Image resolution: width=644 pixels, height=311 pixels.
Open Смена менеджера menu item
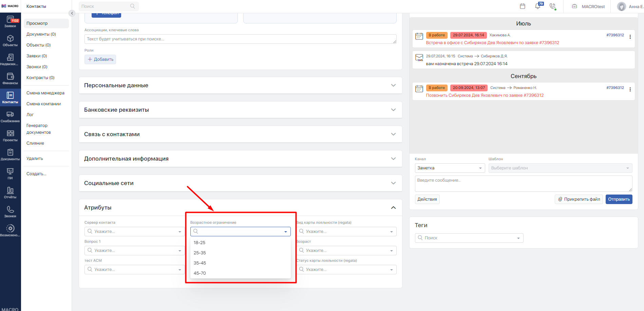point(45,93)
